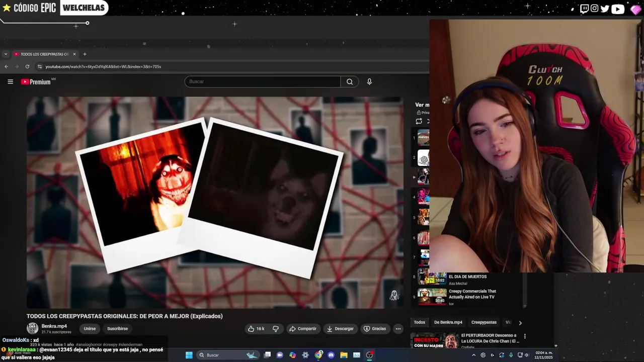Open playlist video number 2 thumbnail

[424, 157]
